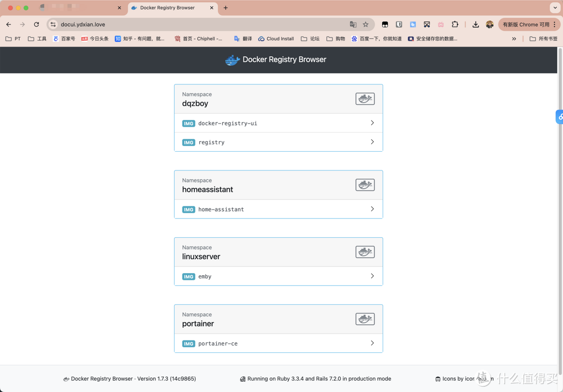The width and height of the screenshot is (563, 392).
Task: Open registry via its chevron arrow
Action: 372,142
